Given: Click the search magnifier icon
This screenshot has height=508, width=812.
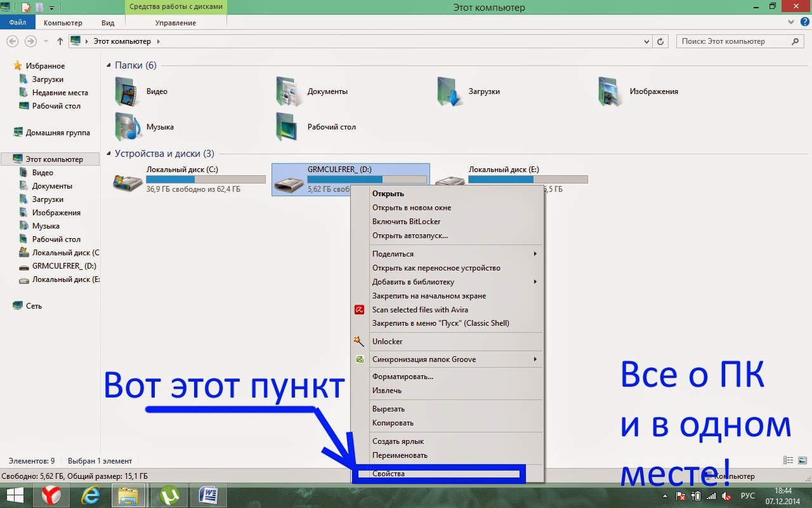Looking at the screenshot, I should [796, 41].
